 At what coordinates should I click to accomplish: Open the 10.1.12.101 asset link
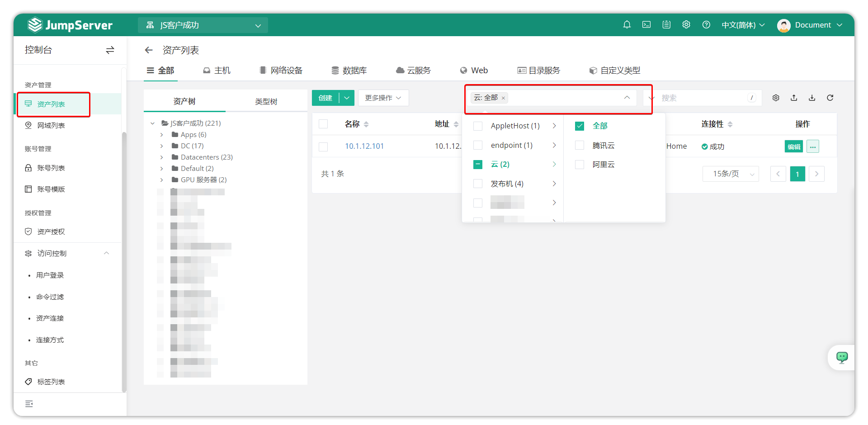[364, 146]
